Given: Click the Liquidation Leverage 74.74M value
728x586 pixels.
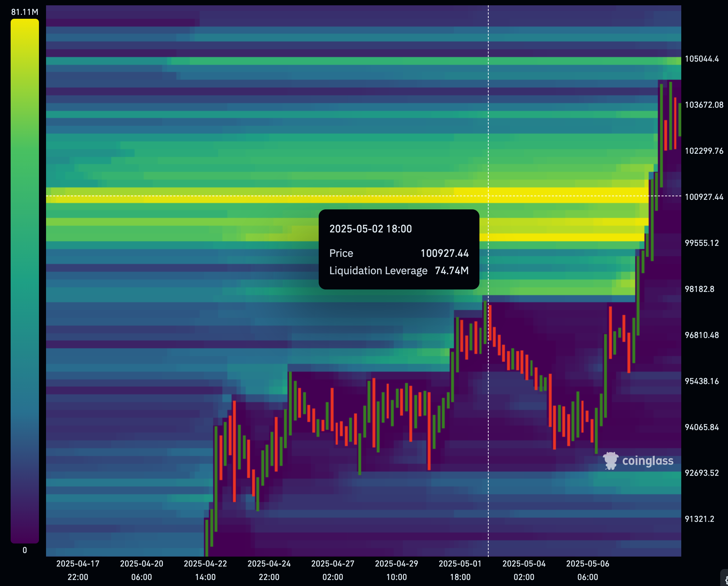Looking at the screenshot, I should tap(451, 271).
